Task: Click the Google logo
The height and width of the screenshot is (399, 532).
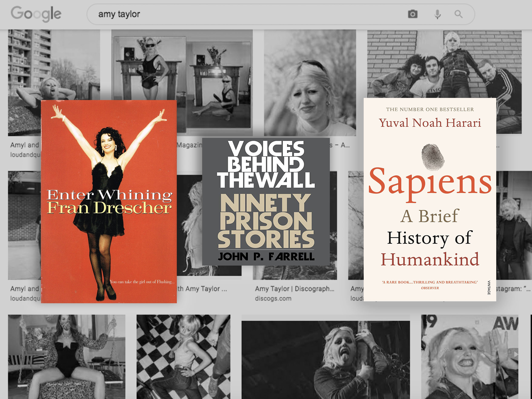Action: pyautogui.click(x=36, y=14)
